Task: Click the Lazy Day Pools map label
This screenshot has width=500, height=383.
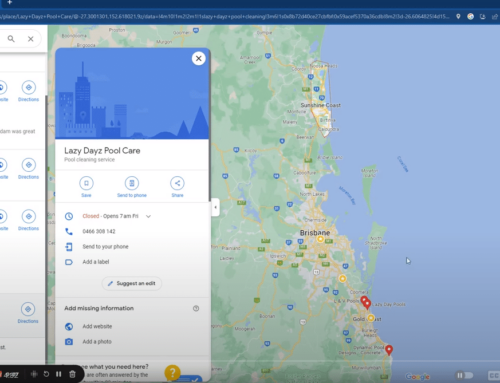Action: coord(389,304)
